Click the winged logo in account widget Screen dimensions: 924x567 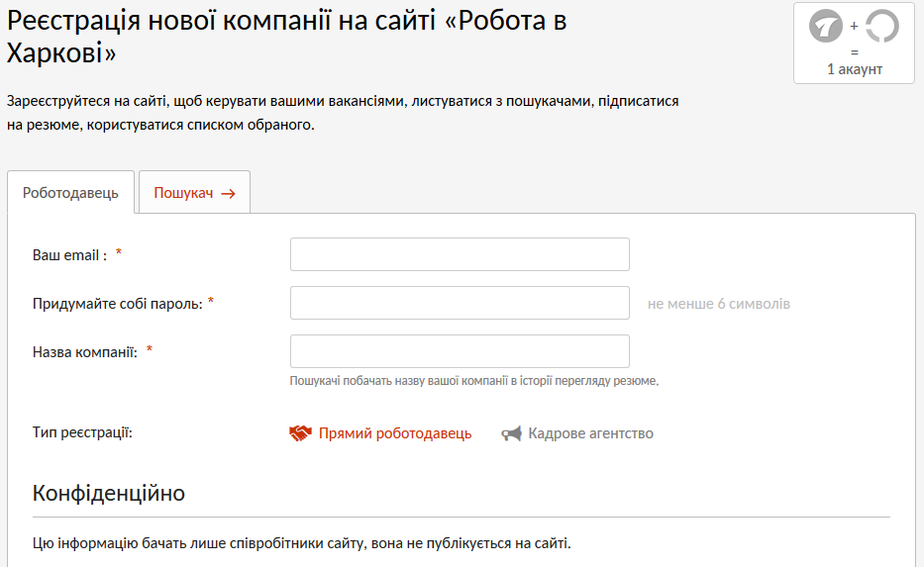[826, 26]
